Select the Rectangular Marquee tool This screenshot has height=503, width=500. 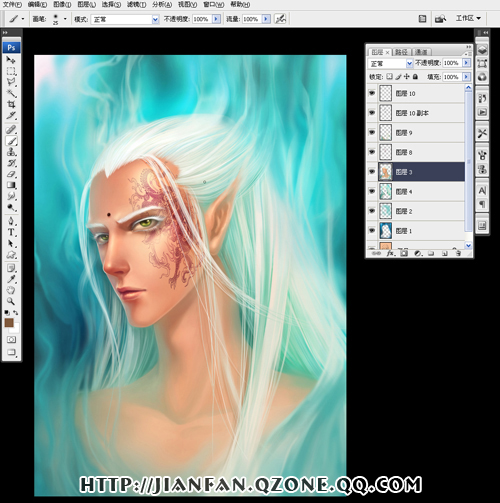click(x=11, y=71)
